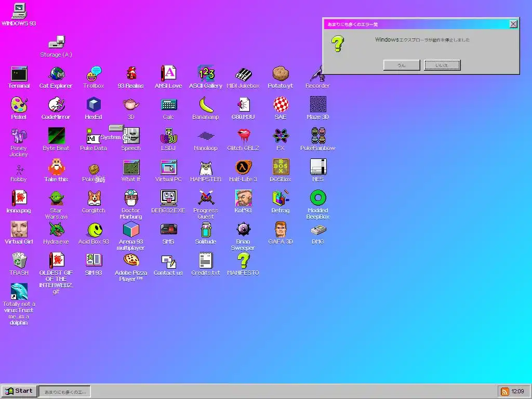Launch the Solitude icon
The height and width of the screenshot is (399, 532).
click(206, 230)
